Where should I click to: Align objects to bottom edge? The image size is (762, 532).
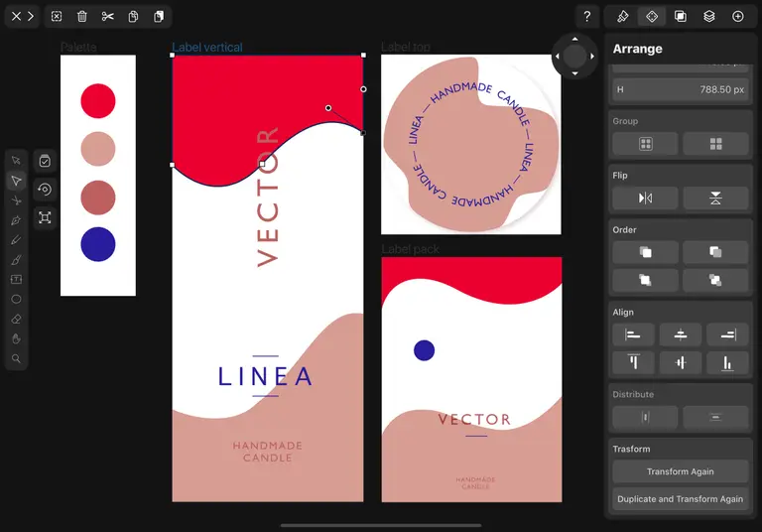(x=727, y=362)
